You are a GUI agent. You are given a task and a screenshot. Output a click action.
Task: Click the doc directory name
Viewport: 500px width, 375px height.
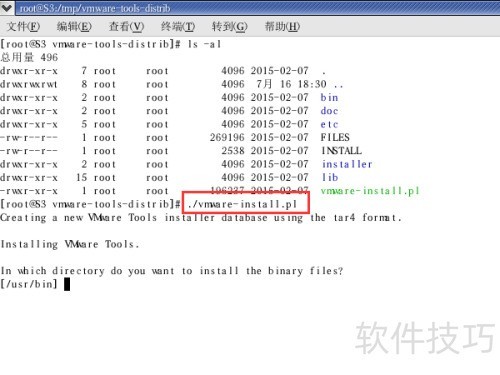pyautogui.click(x=329, y=111)
